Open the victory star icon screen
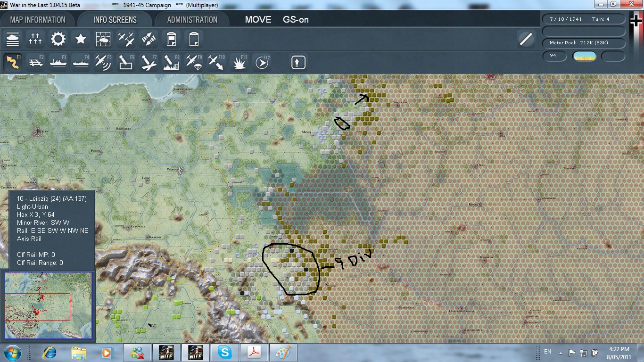Screen dimensions: 644x362 [x=81, y=39]
